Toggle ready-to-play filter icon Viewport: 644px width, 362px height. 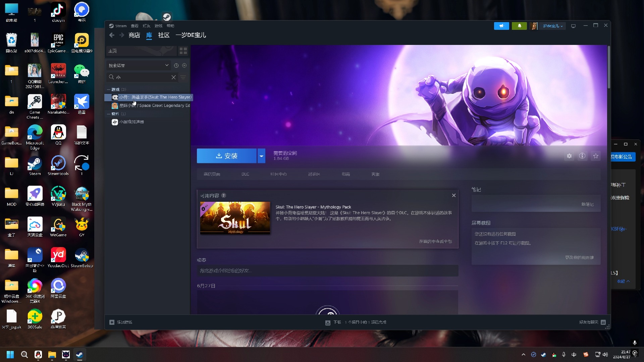(184, 65)
